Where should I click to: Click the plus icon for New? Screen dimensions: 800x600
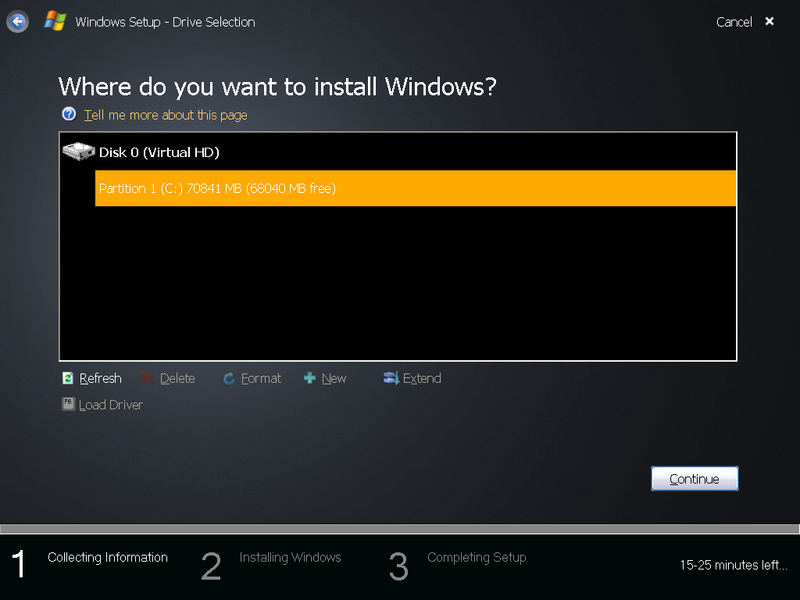tap(310, 378)
